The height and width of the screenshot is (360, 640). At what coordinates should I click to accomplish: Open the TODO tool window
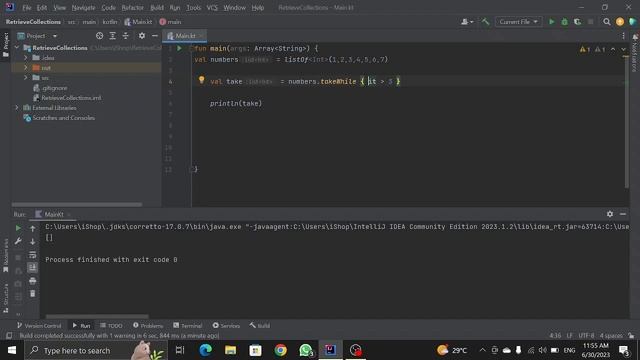111,326
